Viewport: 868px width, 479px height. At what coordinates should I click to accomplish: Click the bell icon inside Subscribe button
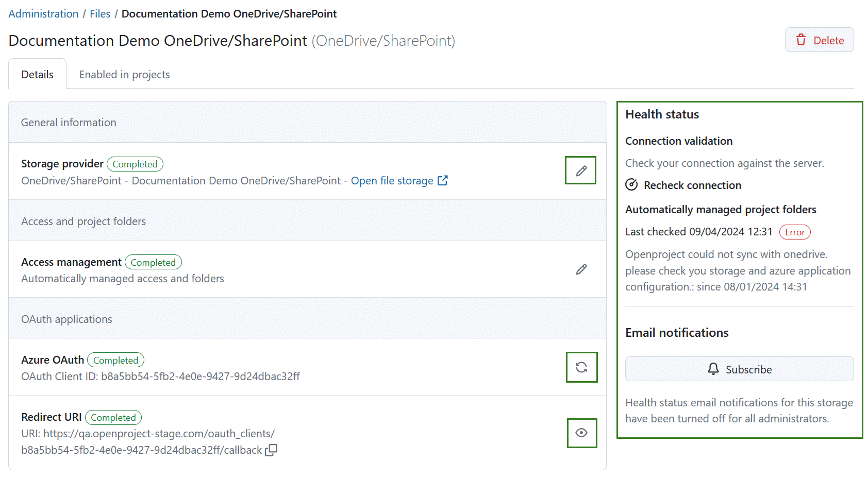tap(713, 369)
